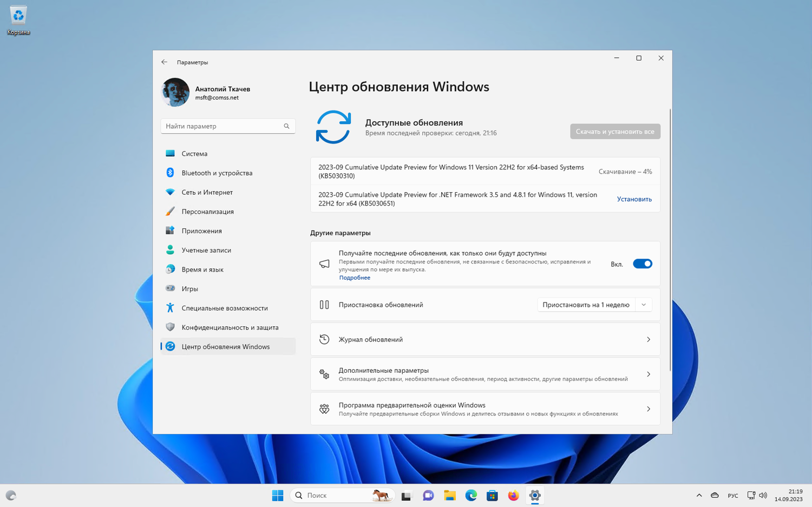Click the Конфиденциальность и защита label
The image size is (812, 507).
(x=230, y=327)
